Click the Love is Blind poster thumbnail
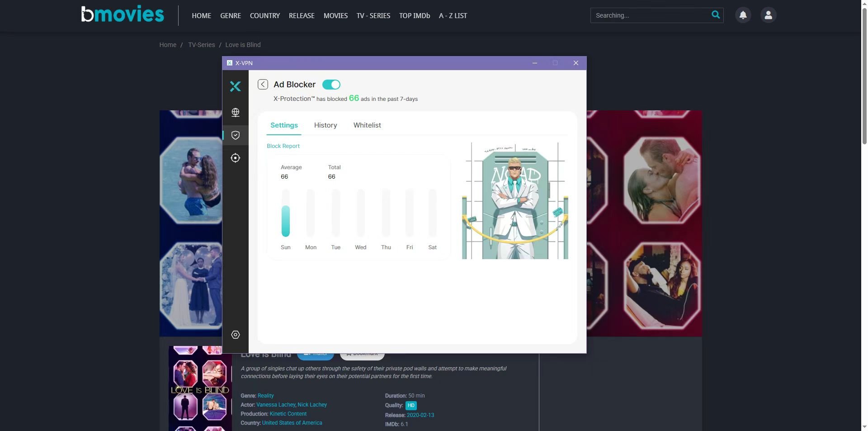Image resolution: width=868 pixels, height=431 pixels. pos(200,388)
